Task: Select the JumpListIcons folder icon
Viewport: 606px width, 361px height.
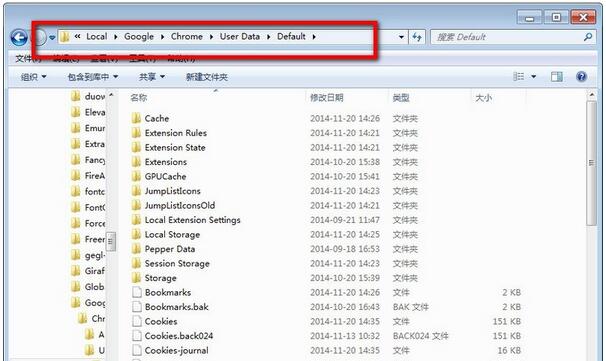Action: coord(136,191)
